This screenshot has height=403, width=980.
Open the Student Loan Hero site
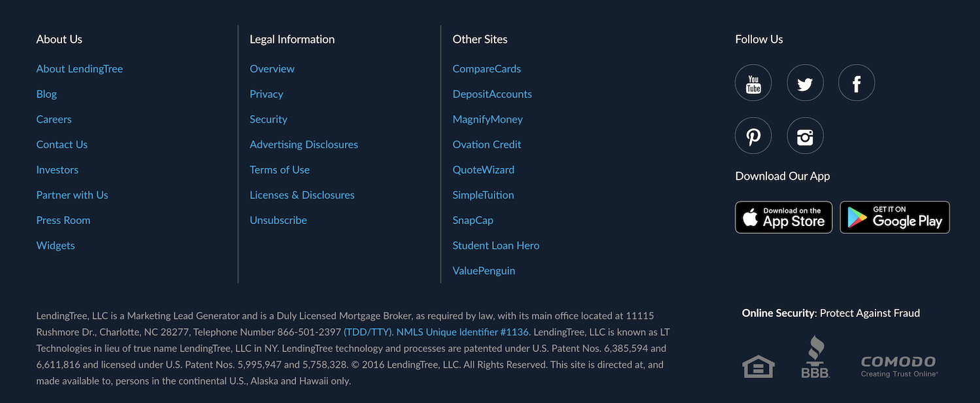click(496, 245)
